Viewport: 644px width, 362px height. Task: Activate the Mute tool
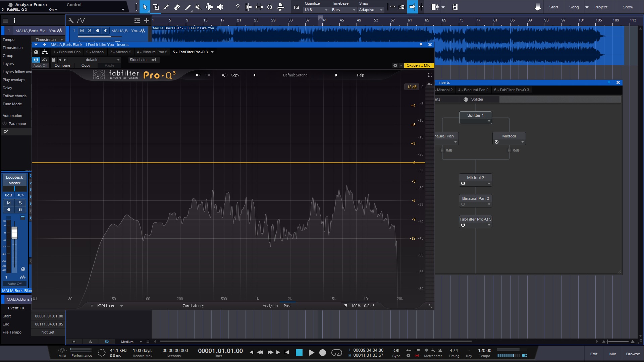tap(198, 7)
